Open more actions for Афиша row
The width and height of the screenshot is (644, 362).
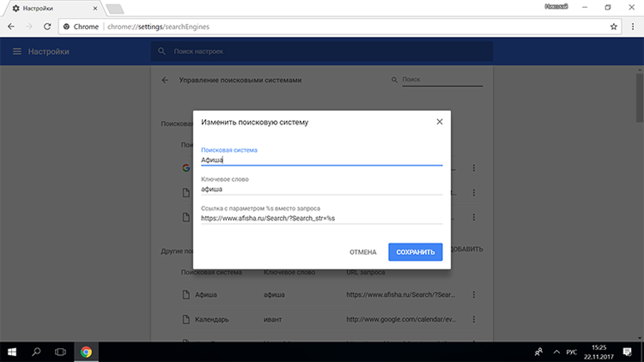(474, 295)
